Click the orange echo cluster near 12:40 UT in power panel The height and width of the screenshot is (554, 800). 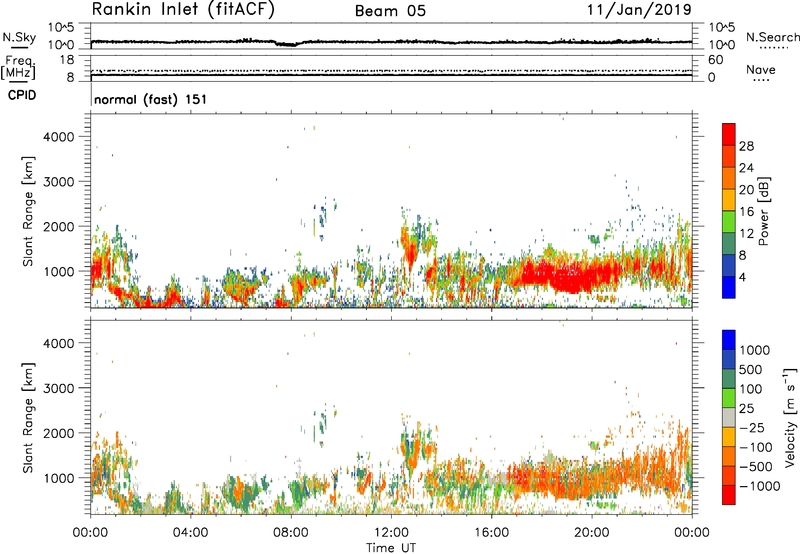point(409,249)
